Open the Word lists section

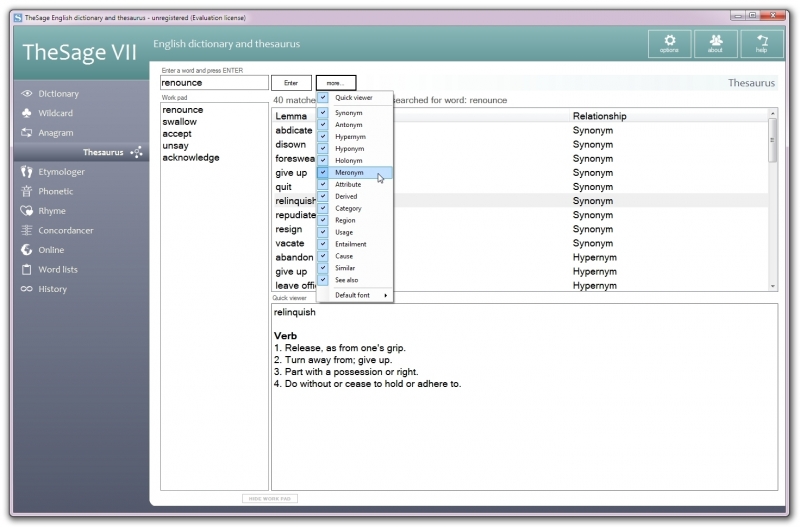[x=58, y=269]
